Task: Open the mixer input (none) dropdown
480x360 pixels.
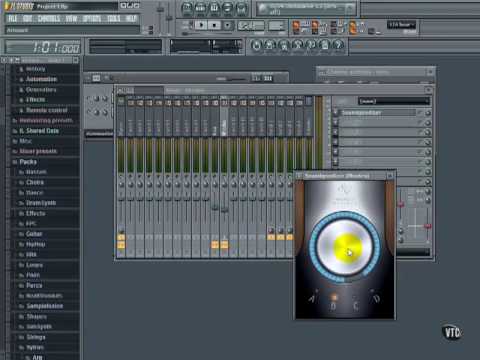Action: [x=394, y=101]
